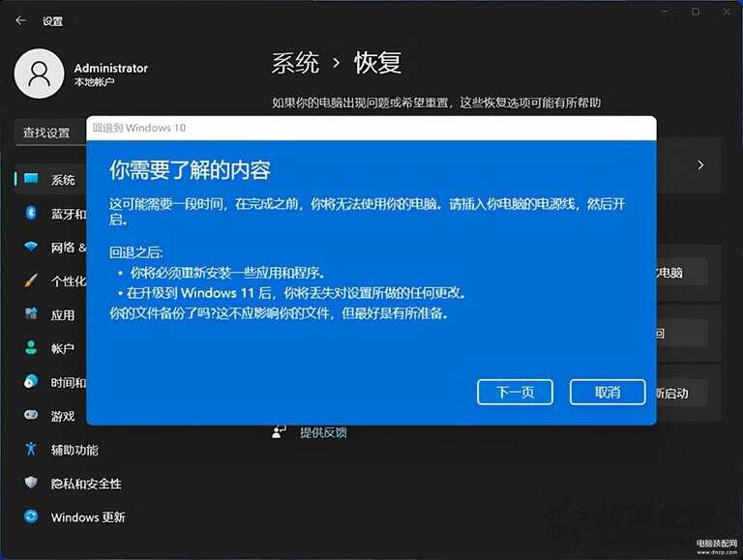Open the Gaming controller icon

coord(32,416)
